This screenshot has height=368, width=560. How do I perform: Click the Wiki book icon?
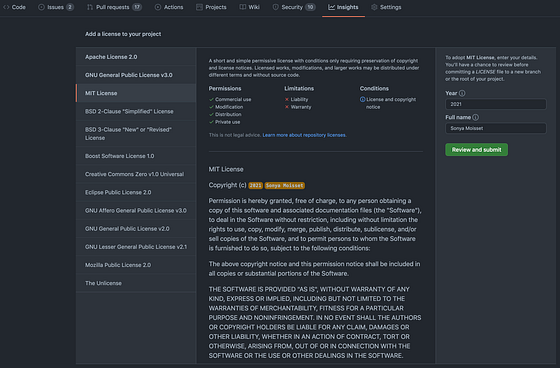click(x=242, y=7)
